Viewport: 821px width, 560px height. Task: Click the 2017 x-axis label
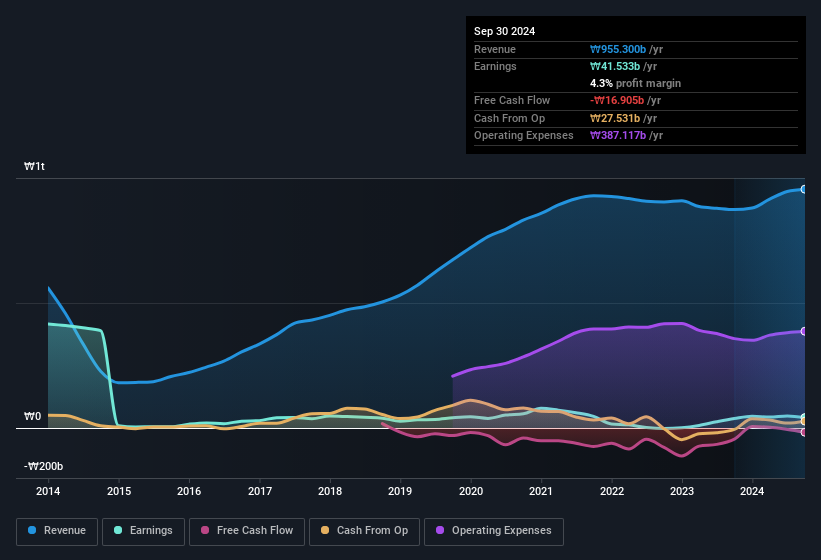click(x=260, y=491)
